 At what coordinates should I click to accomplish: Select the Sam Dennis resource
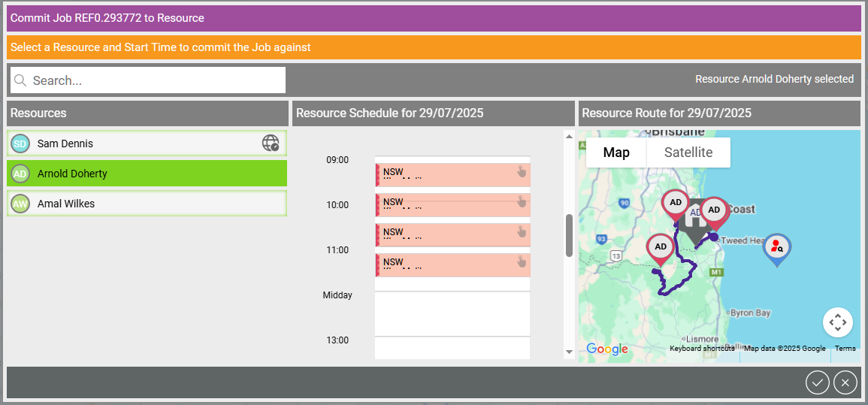tap(147, 144)
